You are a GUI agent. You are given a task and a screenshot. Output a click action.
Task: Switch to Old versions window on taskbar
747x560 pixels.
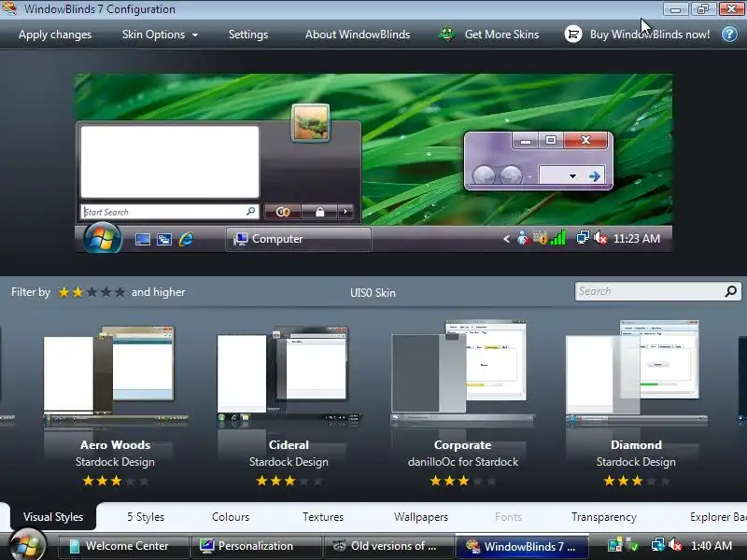(388, 546)
